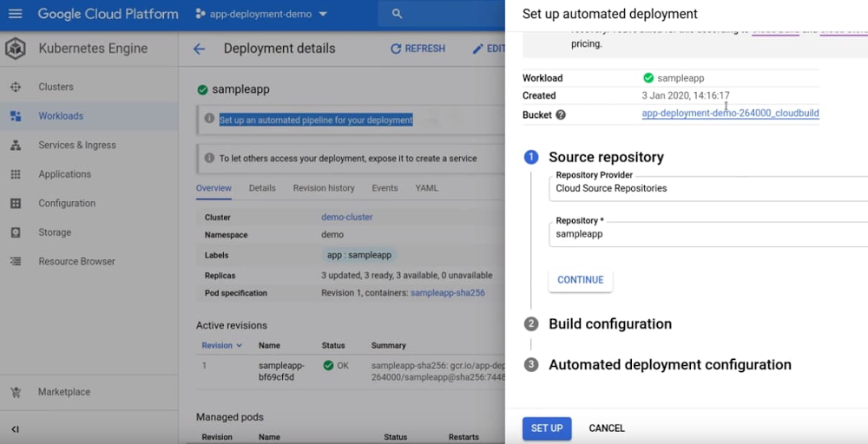Click 'Set up an automated pipeline' banner text
Viewport: 868px width, 444px height.
coord(316,120)
